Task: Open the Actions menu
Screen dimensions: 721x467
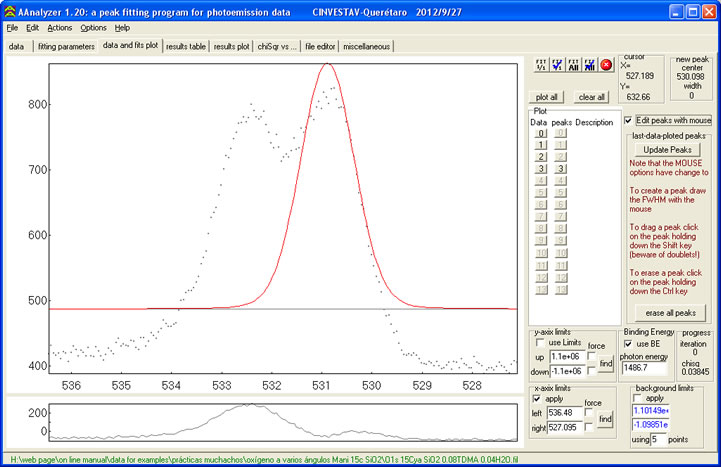Action: pos(59,28)
